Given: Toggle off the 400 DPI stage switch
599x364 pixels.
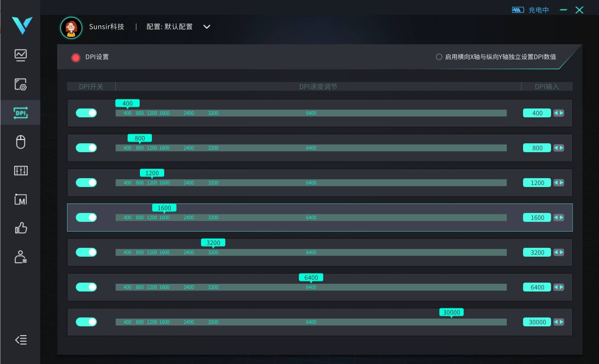Looking at the screenshot, I should coord(86,113).
